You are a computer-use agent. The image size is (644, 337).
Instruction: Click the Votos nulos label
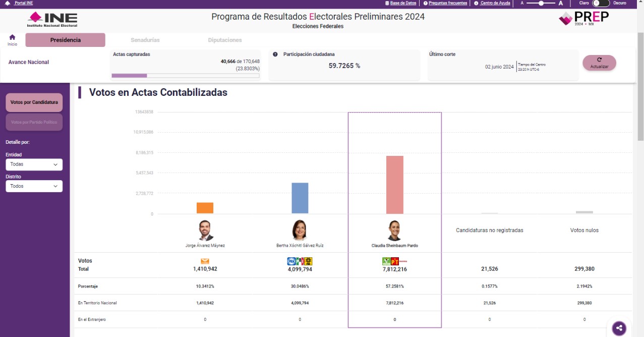click(x=584, y=230)
